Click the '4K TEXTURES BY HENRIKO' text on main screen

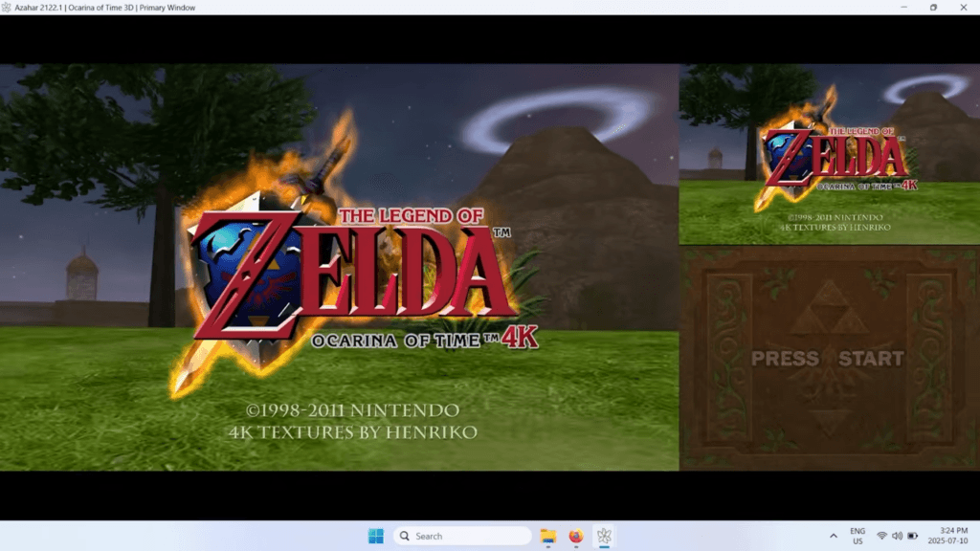pos(353,432)
